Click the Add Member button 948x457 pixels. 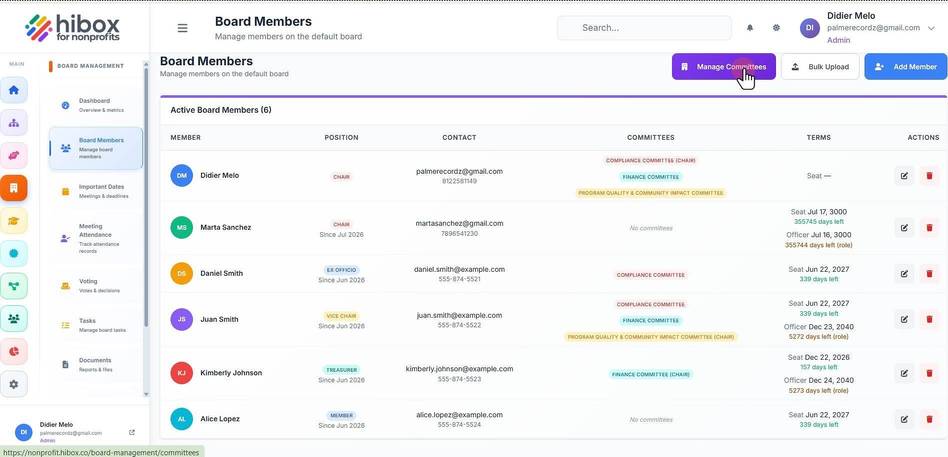[906, 66]
